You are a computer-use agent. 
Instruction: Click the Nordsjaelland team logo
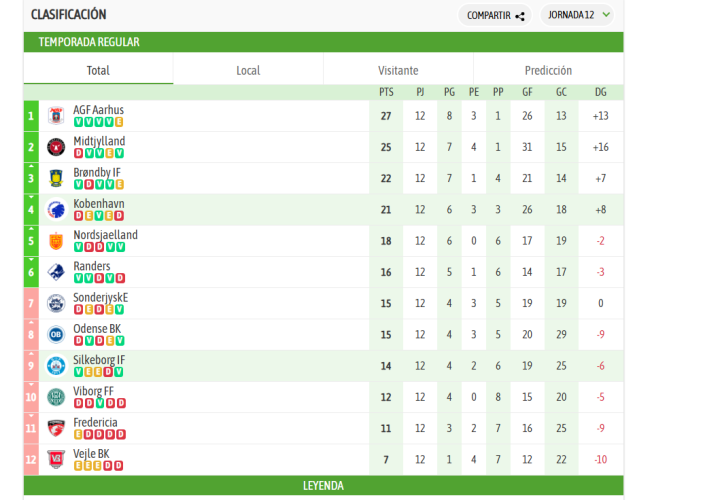[x=56, y=241]
